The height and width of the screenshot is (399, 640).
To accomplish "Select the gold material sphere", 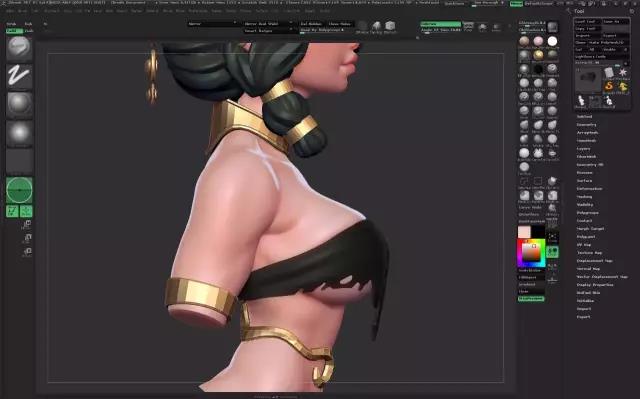I will coord(538,55).
